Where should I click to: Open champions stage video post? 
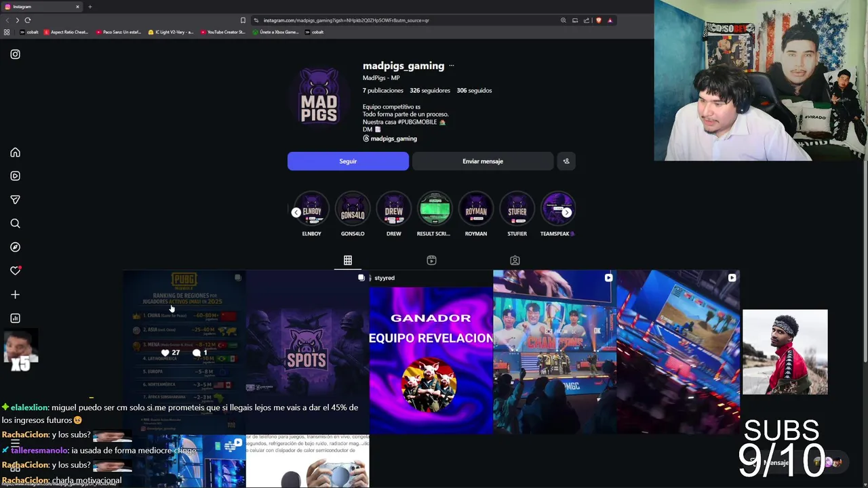[x=555, y=352]
